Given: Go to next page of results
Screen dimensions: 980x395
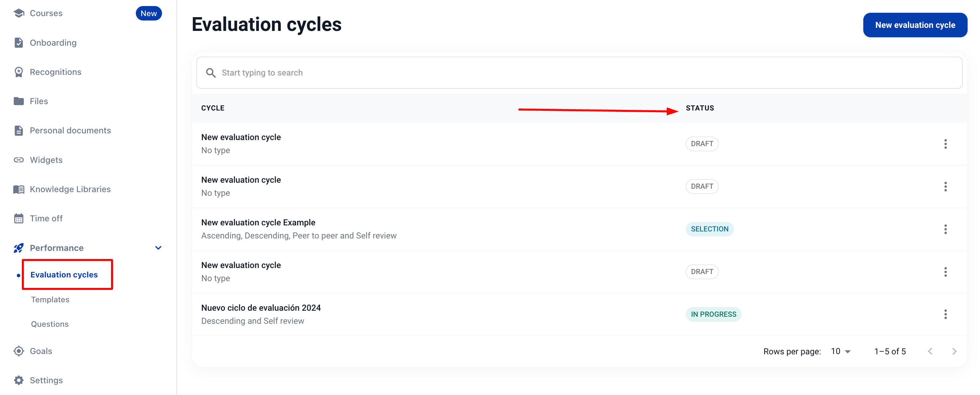Looking at the screenshot, I should (954, 351).
